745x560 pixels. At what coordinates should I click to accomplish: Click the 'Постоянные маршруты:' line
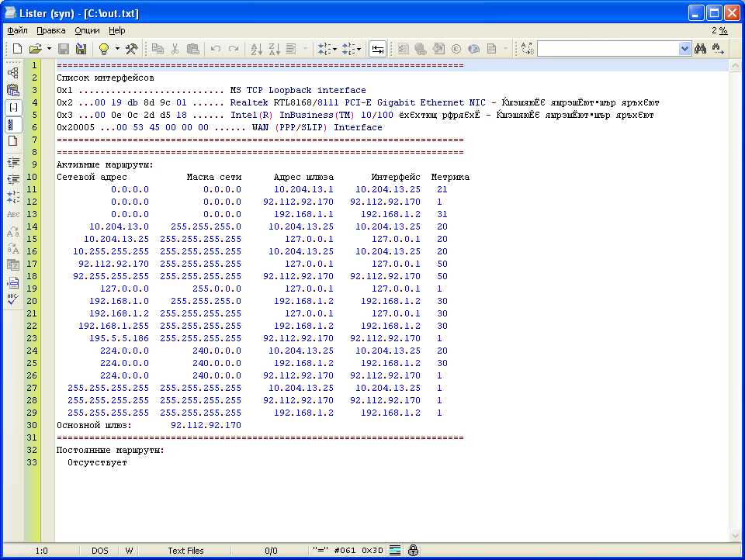click(110, 450)
